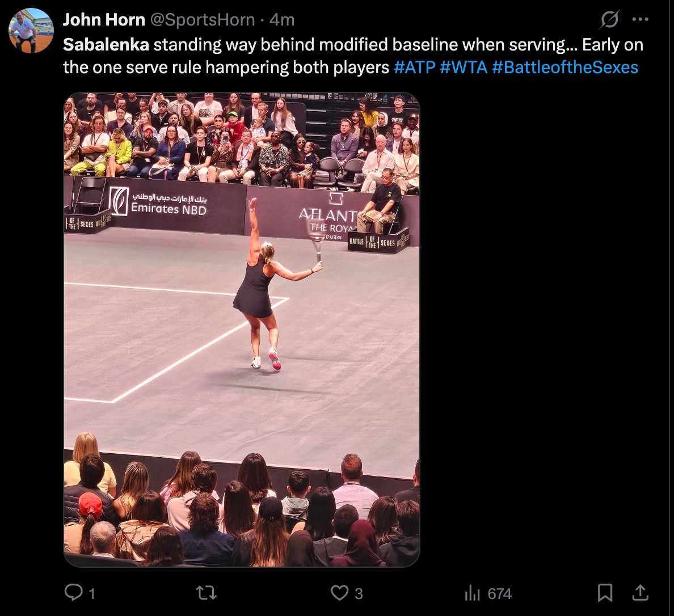Click the likes count number 3
Viewport: 674px width, 616px height.
[359, 594]
